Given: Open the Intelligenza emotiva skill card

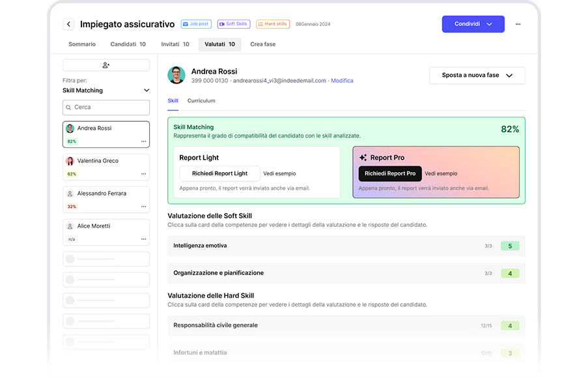Looking at the screenshot, I should 346,246.
